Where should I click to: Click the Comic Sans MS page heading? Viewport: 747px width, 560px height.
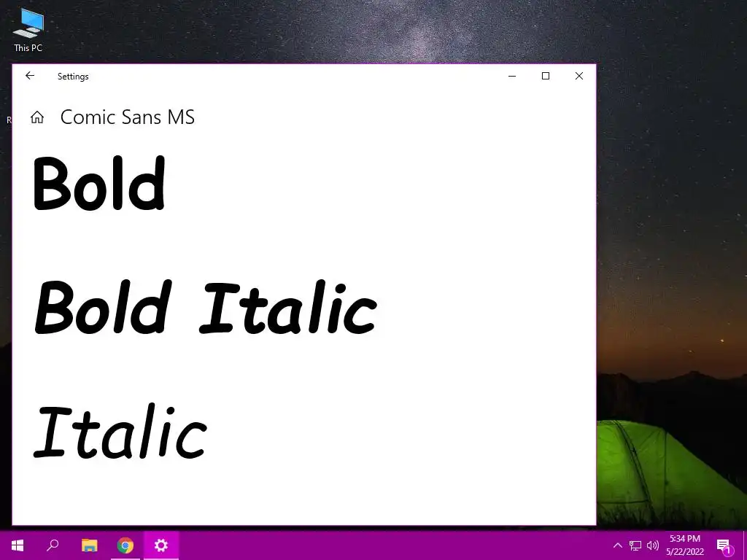(x=128, y=117)
